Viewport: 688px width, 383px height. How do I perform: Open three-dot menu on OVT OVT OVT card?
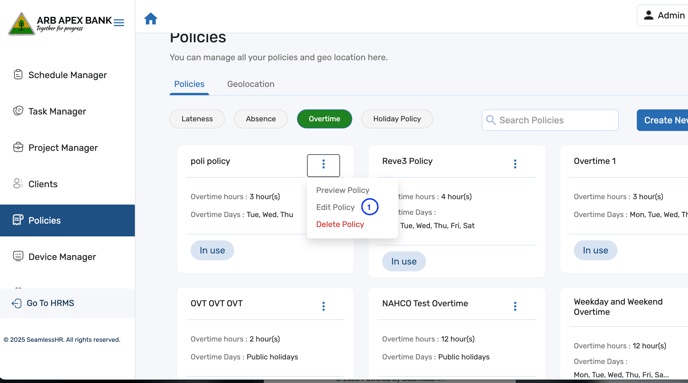point(323,306)
